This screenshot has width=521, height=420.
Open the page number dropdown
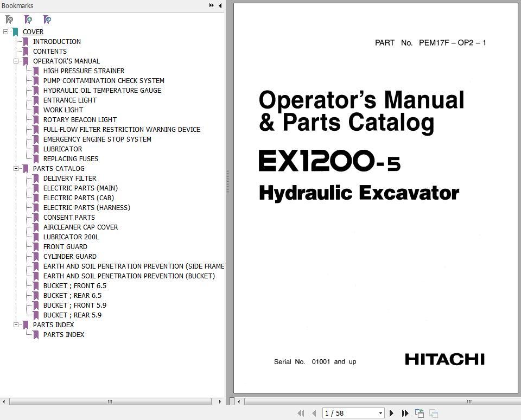(380, 413)
